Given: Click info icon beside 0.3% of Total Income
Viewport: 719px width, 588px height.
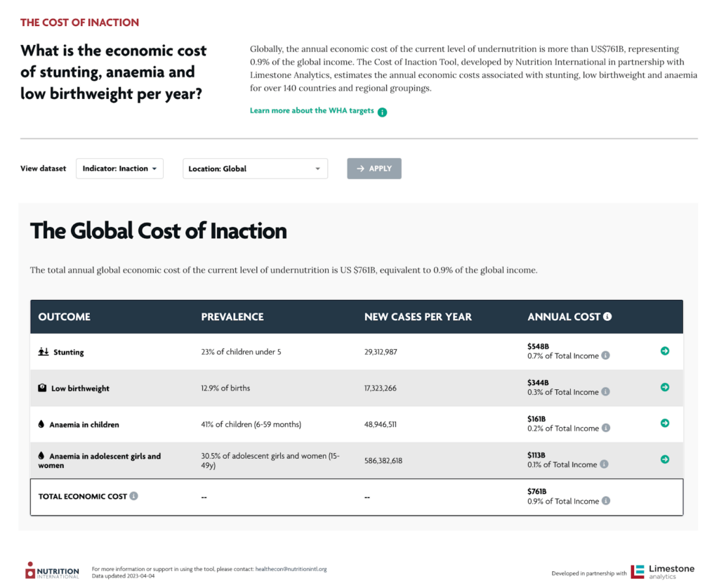Looking at the screenshot, I should click(606, 392).
